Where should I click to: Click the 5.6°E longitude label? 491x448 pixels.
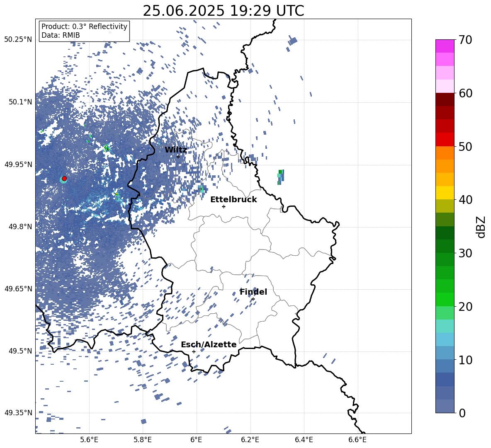tap(89, 440)
